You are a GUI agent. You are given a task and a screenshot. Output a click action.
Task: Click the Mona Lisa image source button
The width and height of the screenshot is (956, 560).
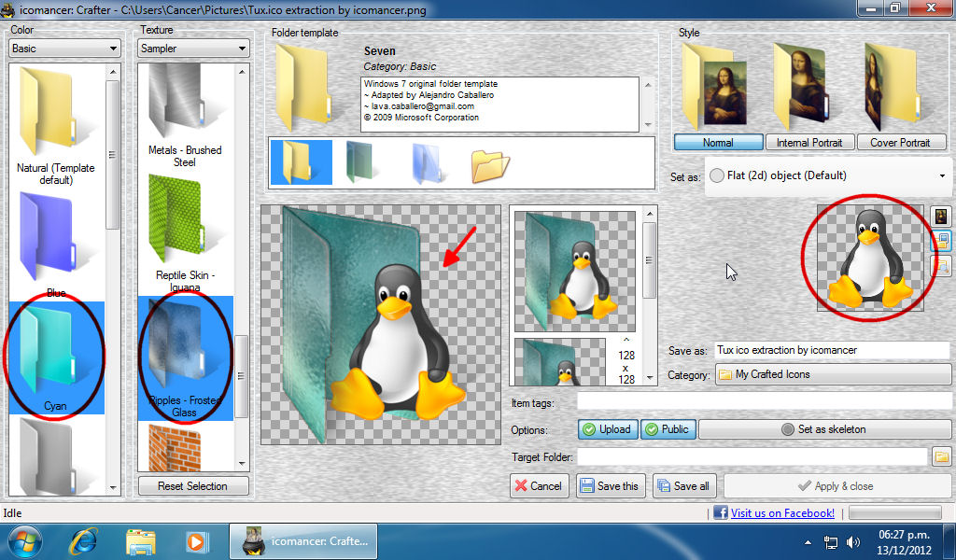[941, 216]
